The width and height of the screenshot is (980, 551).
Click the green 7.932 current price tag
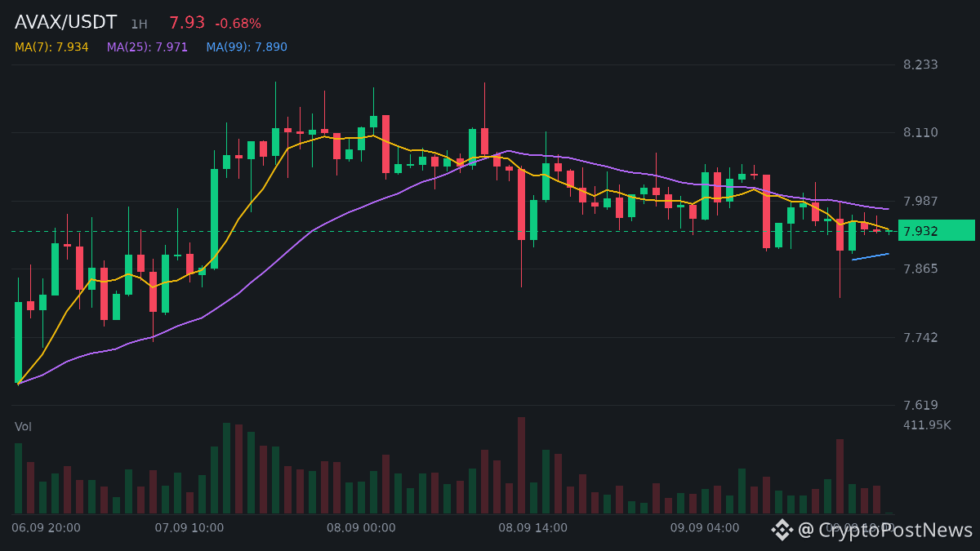click(937, 231)
